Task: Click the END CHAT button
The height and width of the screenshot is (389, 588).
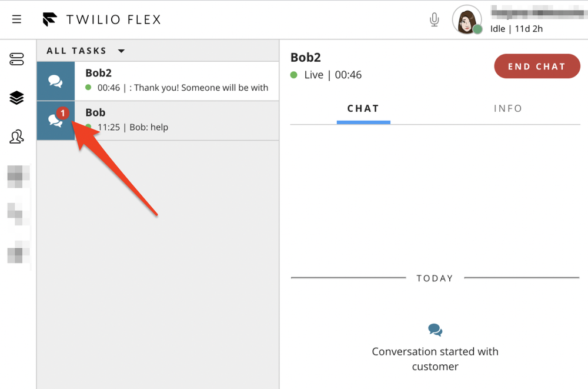Action: point(536,67)
